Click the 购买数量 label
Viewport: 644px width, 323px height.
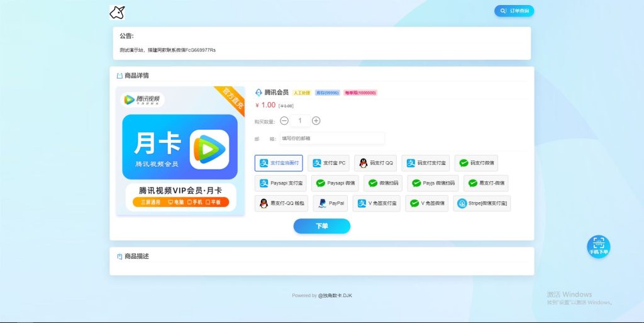pyautogui.click(x=265, y=122)
